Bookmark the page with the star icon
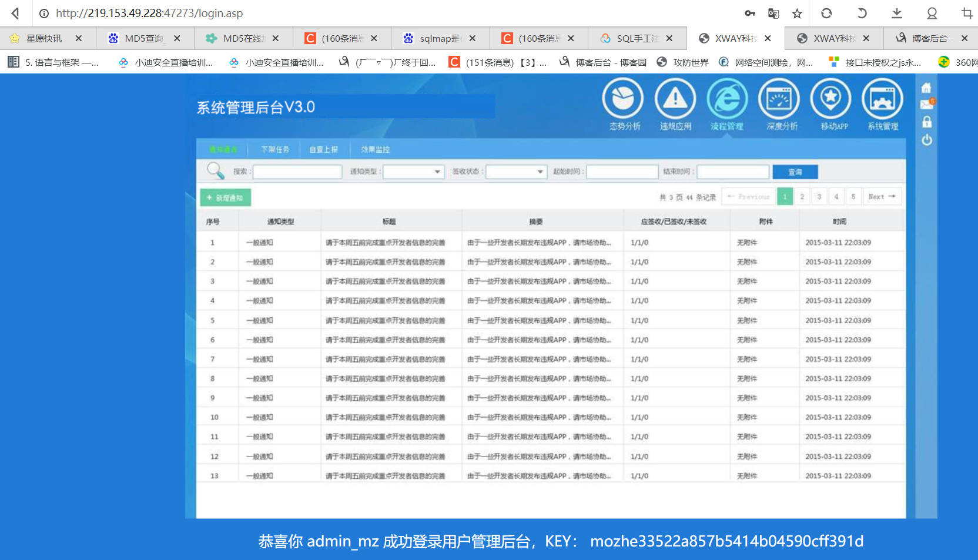 pyautogui.click(x=797, y=13)
